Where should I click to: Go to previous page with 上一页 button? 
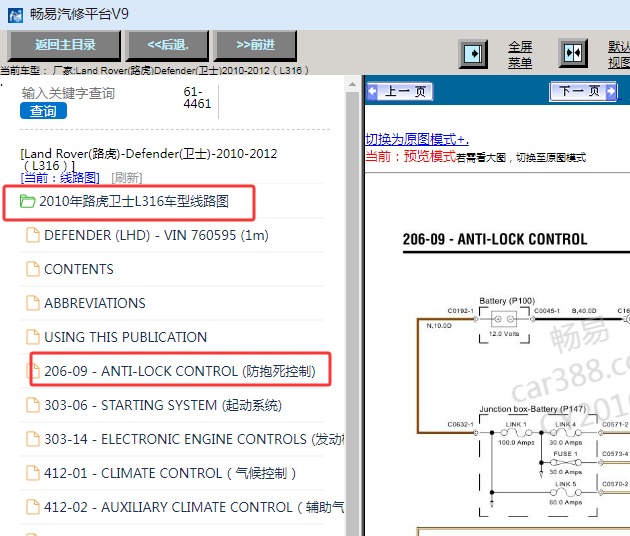pyautogui.click(x=400, y=91)
